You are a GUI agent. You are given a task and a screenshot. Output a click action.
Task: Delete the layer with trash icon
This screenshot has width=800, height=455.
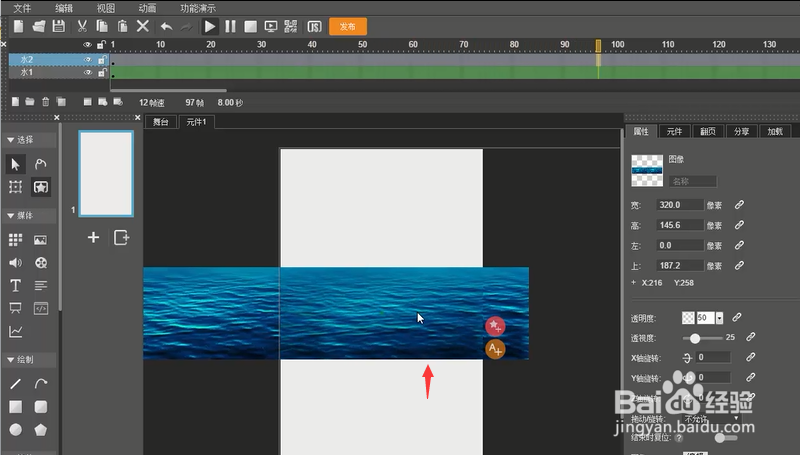pos(45,102)
